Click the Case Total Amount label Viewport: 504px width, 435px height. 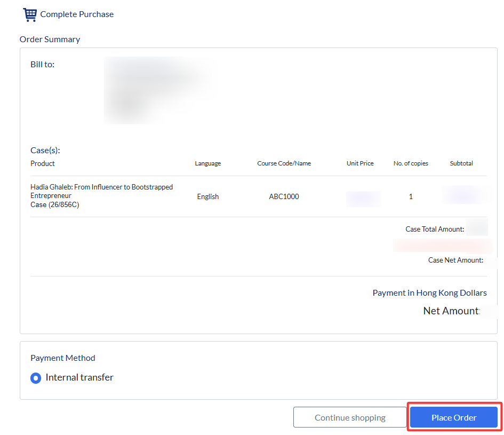435,229
